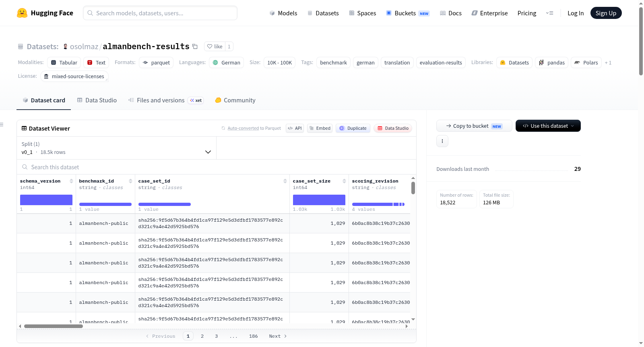Select the 10K - 100K size tag
The height and width of the screenshot is (347, 644).
pos(279,62)
